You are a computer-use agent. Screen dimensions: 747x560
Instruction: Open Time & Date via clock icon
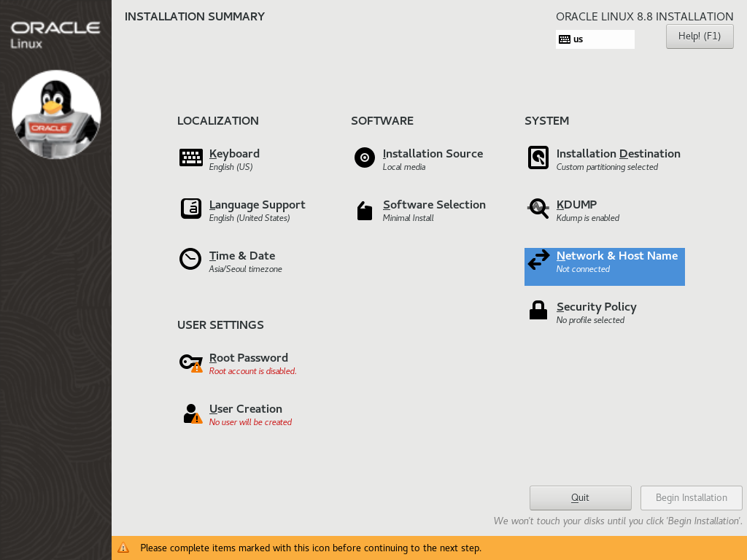pyautogui.click(x=190, y=259)
